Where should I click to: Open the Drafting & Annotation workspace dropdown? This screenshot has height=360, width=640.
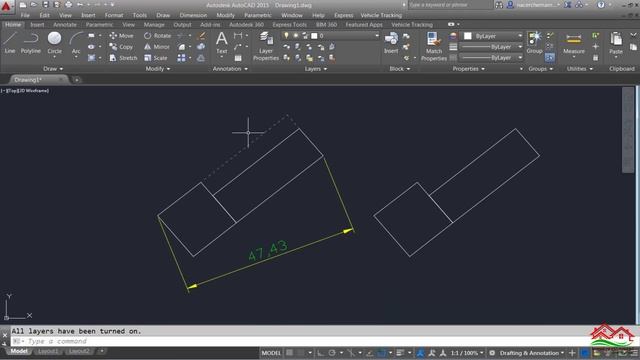[x=532, y=353]
